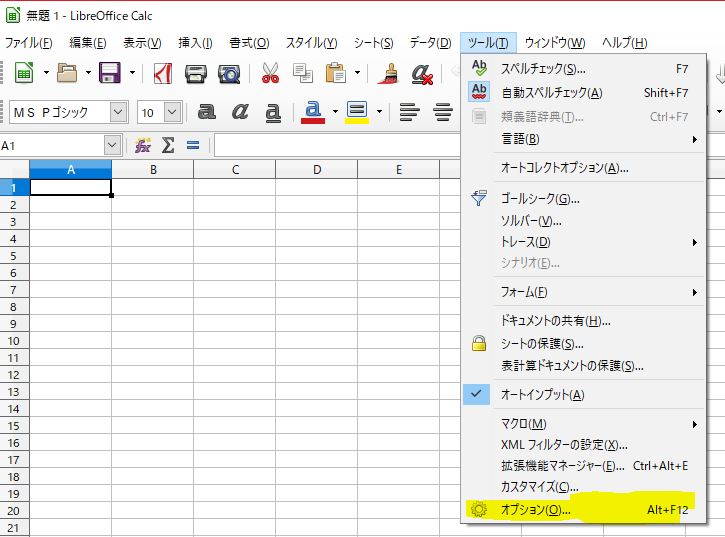Open New document dropdown arrow
Image resolution: width=725 pixels, height=537 pixels.
46,73
